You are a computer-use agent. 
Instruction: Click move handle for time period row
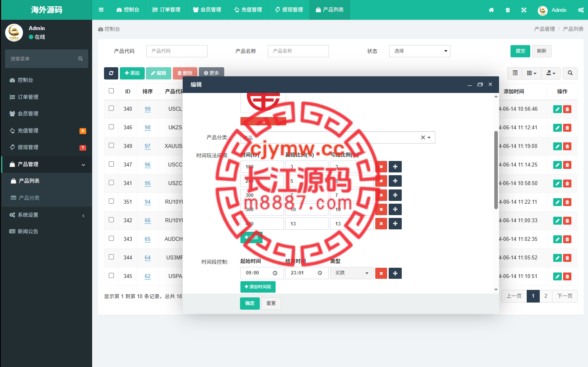(395, 273)
